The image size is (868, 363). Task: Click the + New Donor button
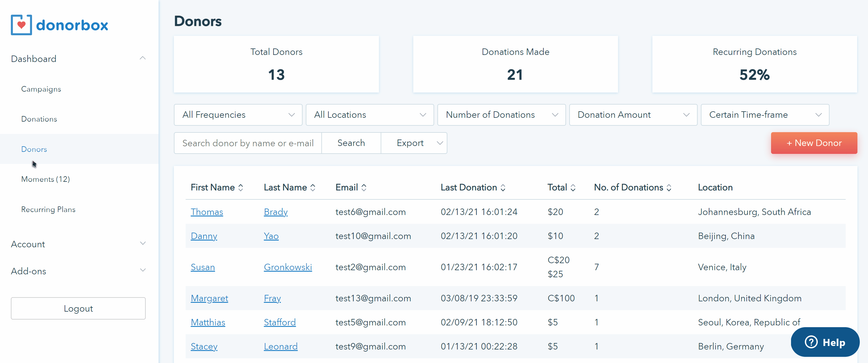click(814, 143)
